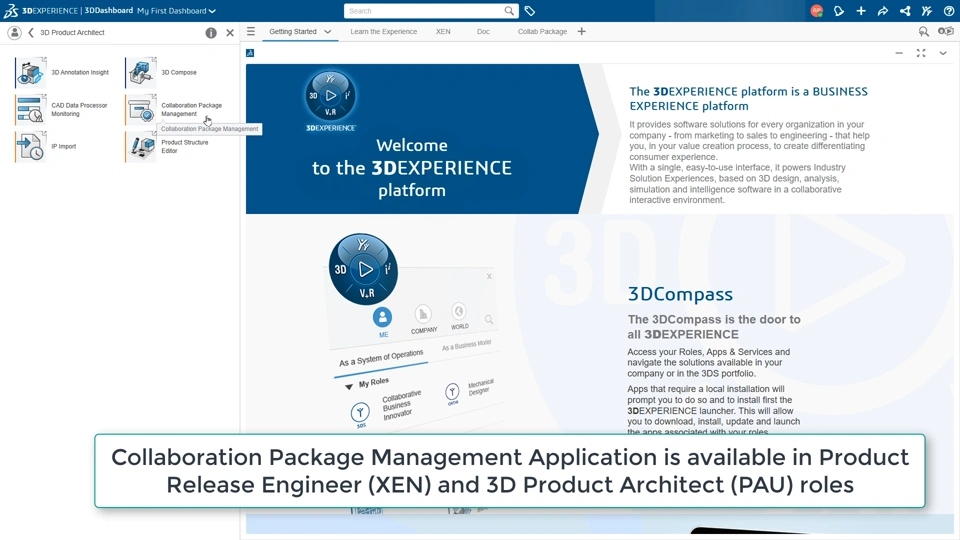Expand the widget options chevron
The width and height of the screenshot is (960, 540).
pos(943,53)
